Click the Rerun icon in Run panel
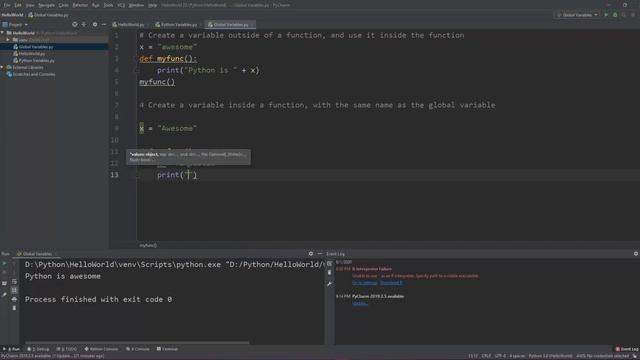Viewport: 640px width, 360px height. 4,264
